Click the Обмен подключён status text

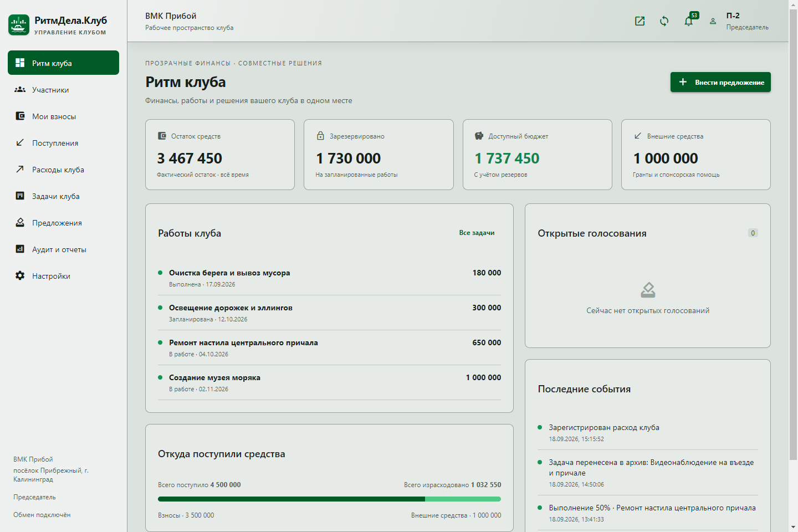42,515
